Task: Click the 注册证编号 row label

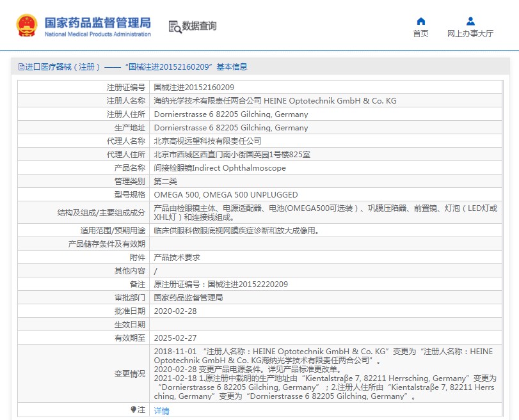Action: (126, 88)
